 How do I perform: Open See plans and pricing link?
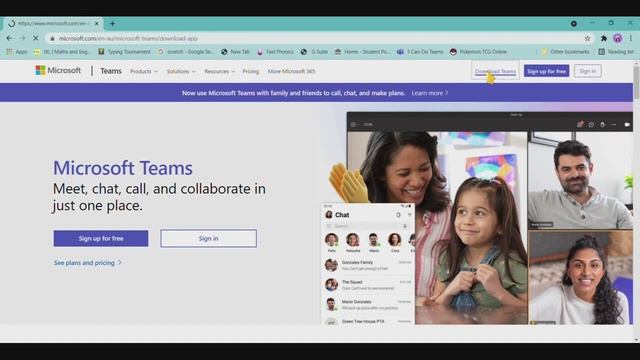[x=87, y=263]
